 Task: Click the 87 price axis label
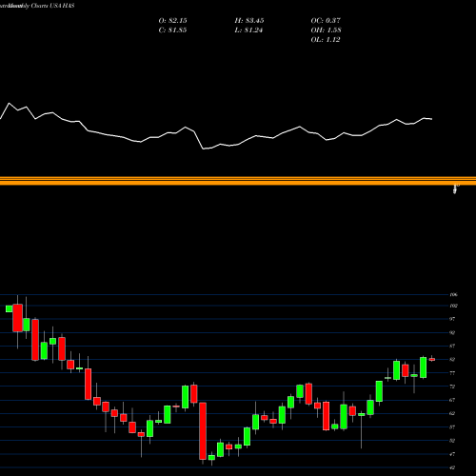coord(452,347)
